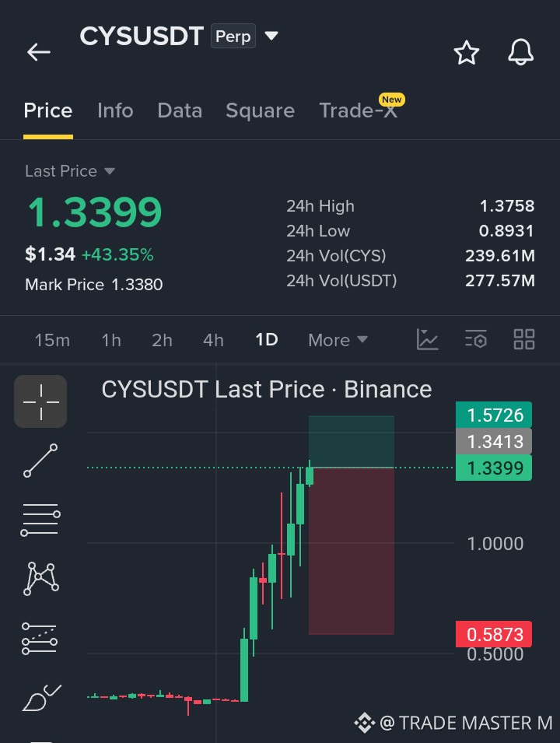Open price alerts bell icon
The image size is (560, 743).
pos(520,51)
